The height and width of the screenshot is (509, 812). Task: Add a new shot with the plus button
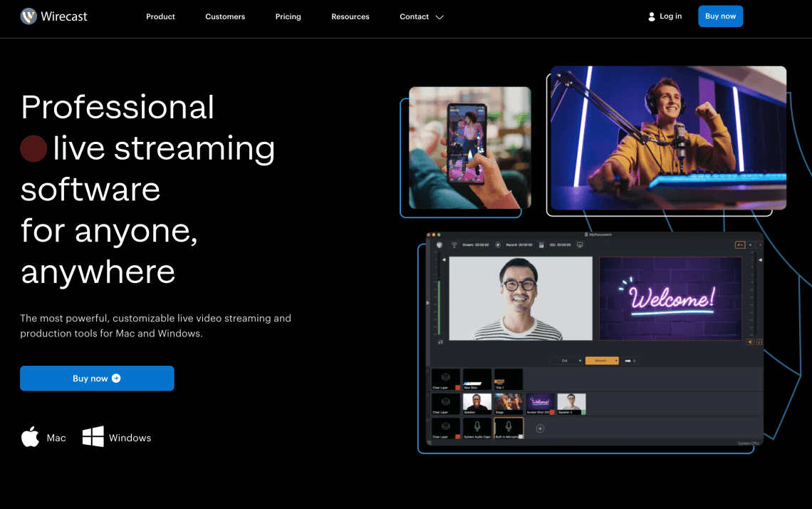(x=540, y=428)
